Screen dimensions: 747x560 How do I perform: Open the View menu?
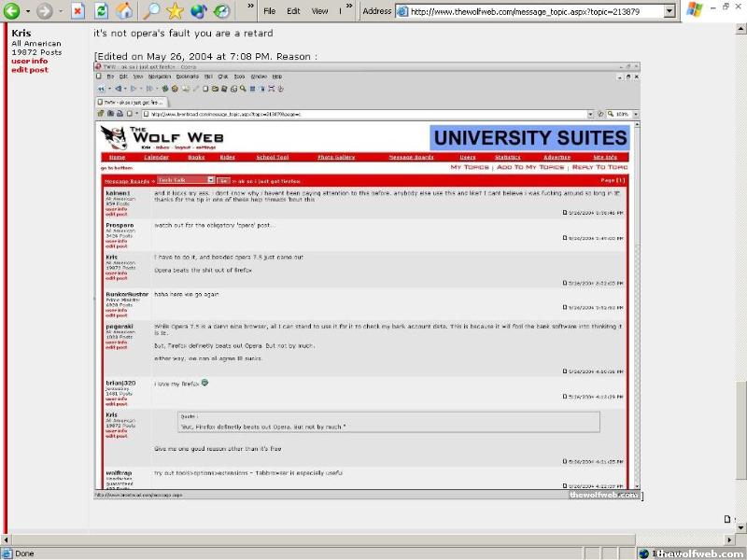pos(319,11)
